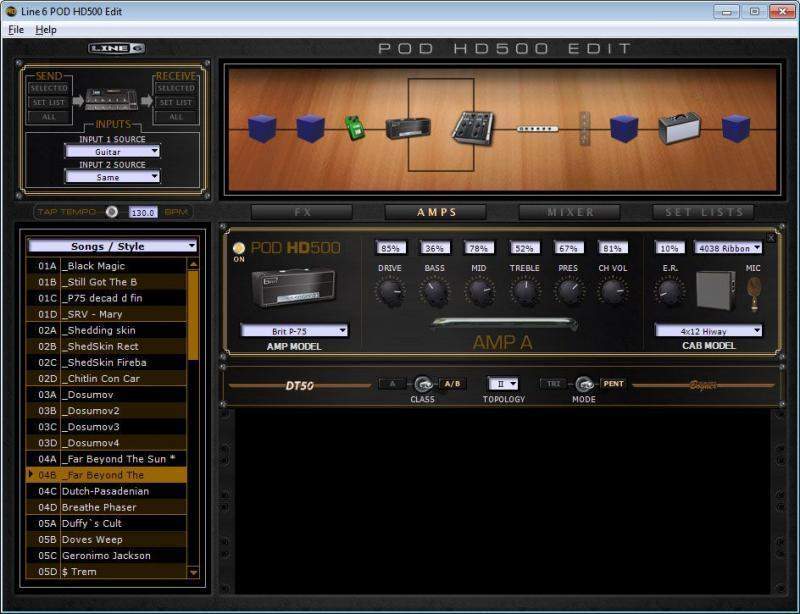Select the combo amp icon near chain end
This screenshot has height=614, width=800.
pyautogui.click(x=679, y=127)
